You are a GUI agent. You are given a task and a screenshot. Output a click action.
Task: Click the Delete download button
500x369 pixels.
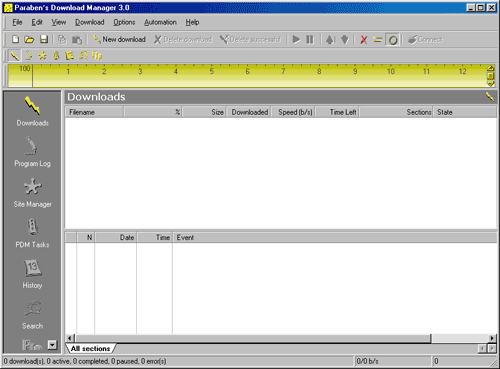(x=183, y=39)
